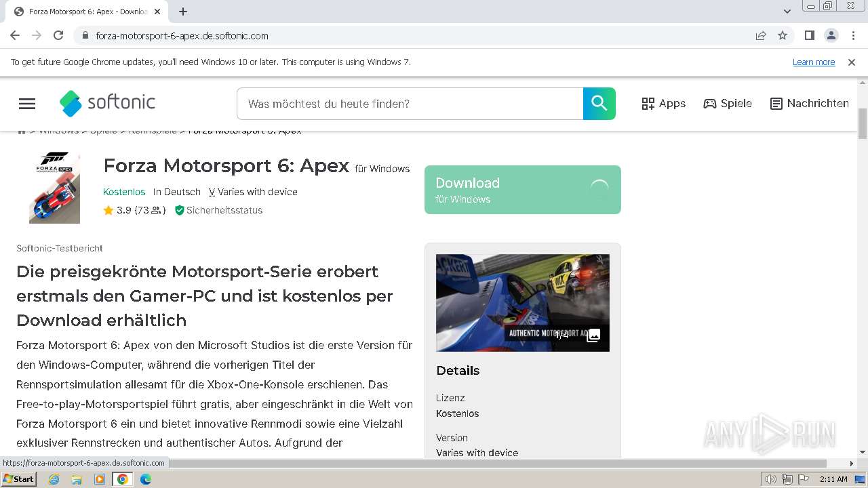Screen dimensions: 868x488
Task: Click the volume tray icon
Action: (x=771, y=479)
